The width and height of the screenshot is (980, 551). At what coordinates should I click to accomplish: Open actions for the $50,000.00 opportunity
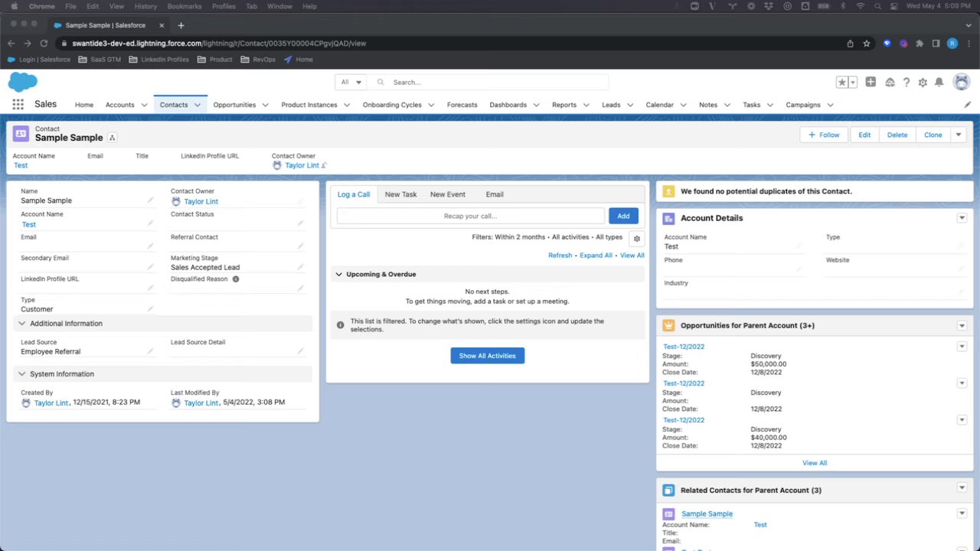(962, 347)
